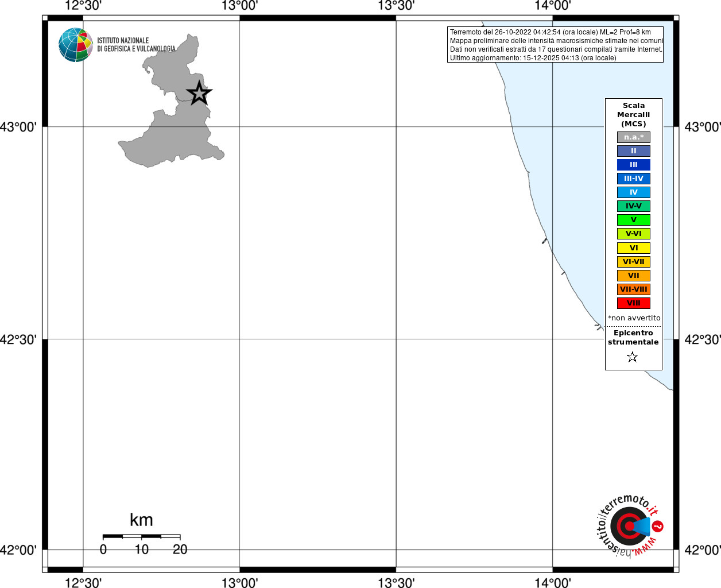Click the IV-V green legend swatch
The width and height of the screenshot is (721, 588).
pos(634,206)
